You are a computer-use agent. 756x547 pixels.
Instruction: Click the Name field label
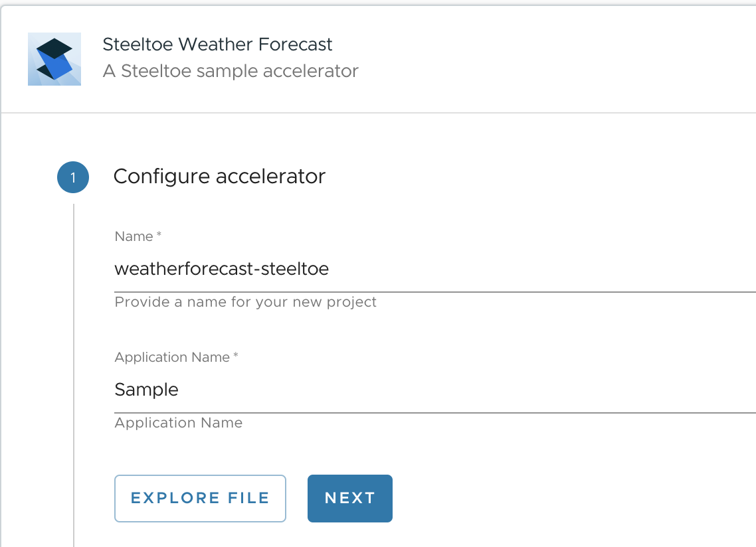coord(138,236)
